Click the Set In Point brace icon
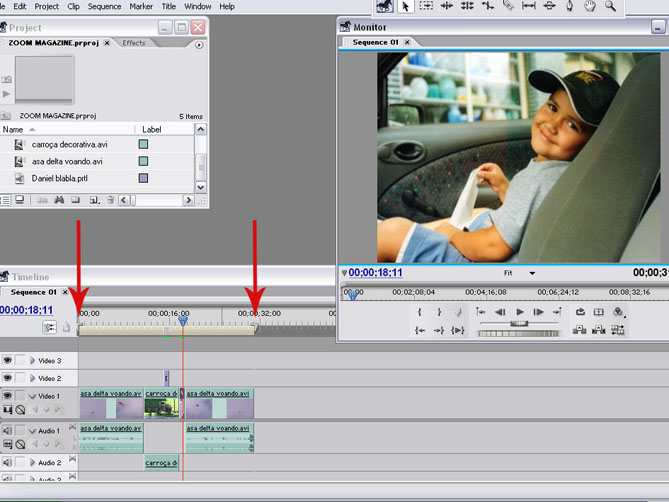 point(419,312)
